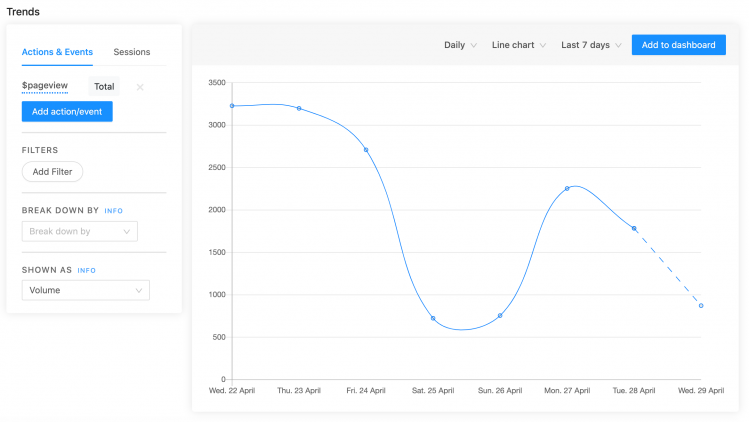Click the Add action/event button
This screenshot has height=422, width=749.
(67, 111)
